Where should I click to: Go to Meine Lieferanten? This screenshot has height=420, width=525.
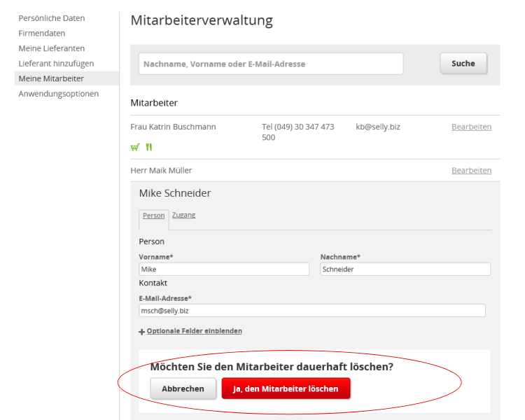52,48
